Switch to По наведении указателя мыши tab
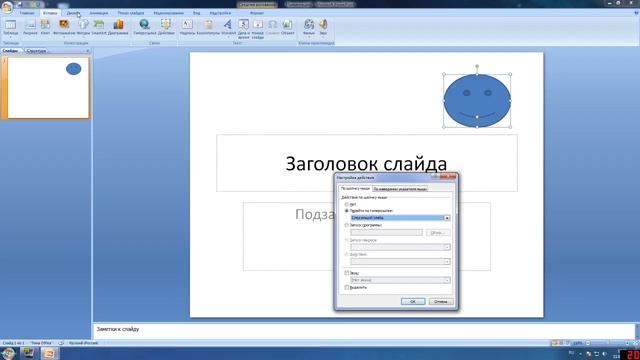The image size is (640, 360). tap(400, 189)
